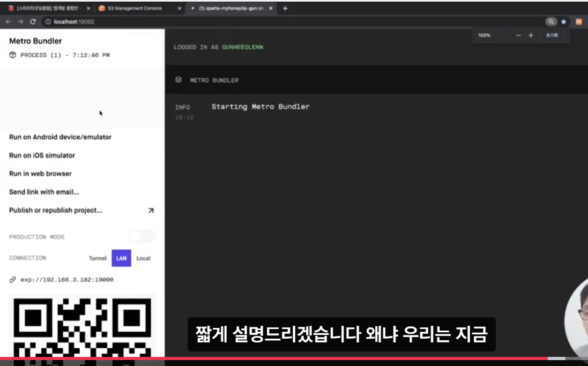Go back using the browser back arrow

click(x=8, y=22)
